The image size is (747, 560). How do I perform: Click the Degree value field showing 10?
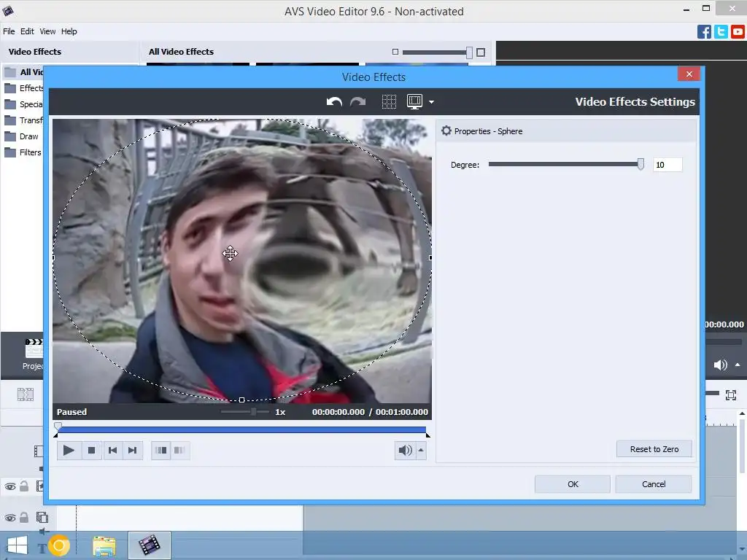pyautogui.click(x=667, y=165)
